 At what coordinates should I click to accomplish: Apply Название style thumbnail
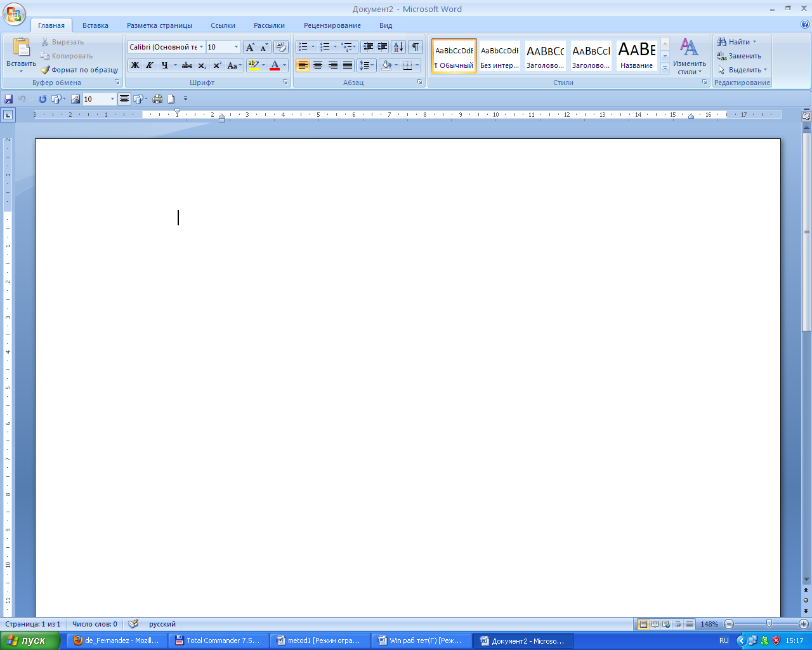636,56
